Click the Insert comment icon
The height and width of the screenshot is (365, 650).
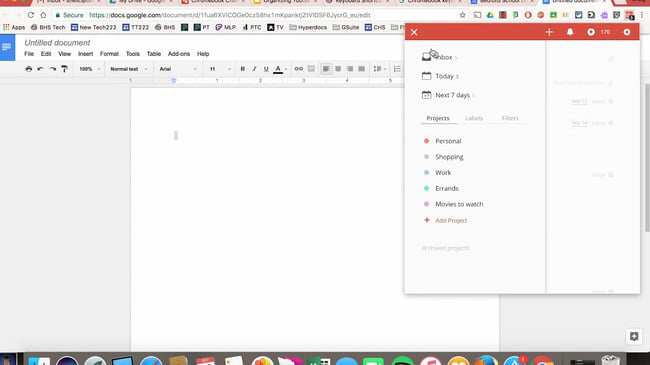311,69
